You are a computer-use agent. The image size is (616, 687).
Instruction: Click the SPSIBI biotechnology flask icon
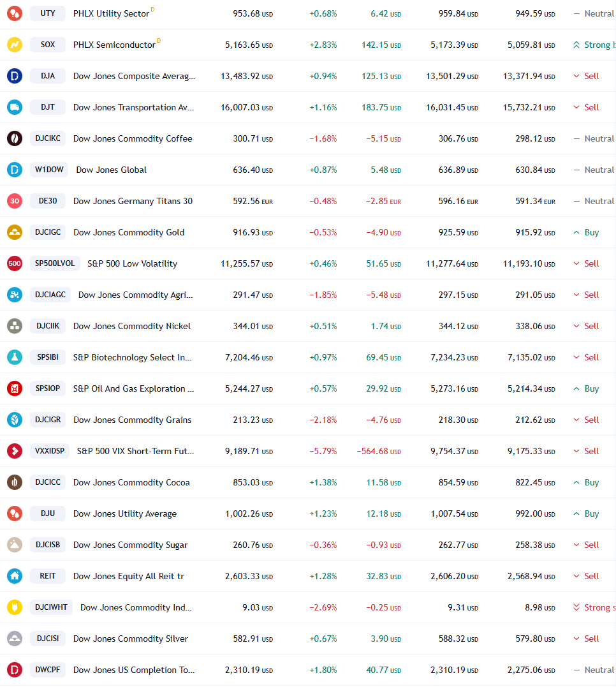(x=15, y=357)
